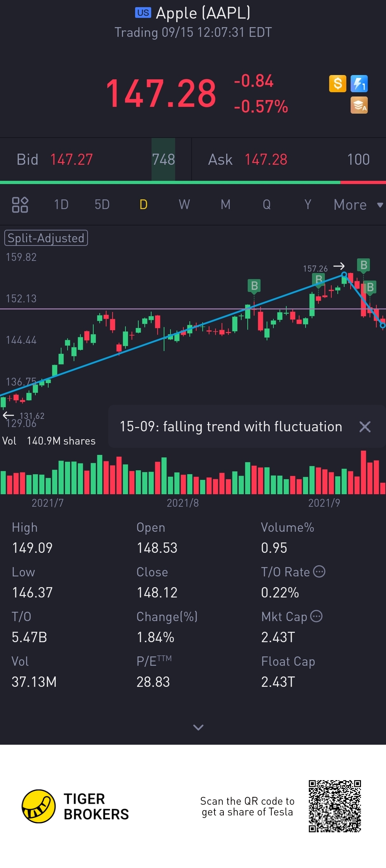The height and width of the screenshot is (868, 386).
Task: Select the Y yearly chart tab
Action: [308, 205]
